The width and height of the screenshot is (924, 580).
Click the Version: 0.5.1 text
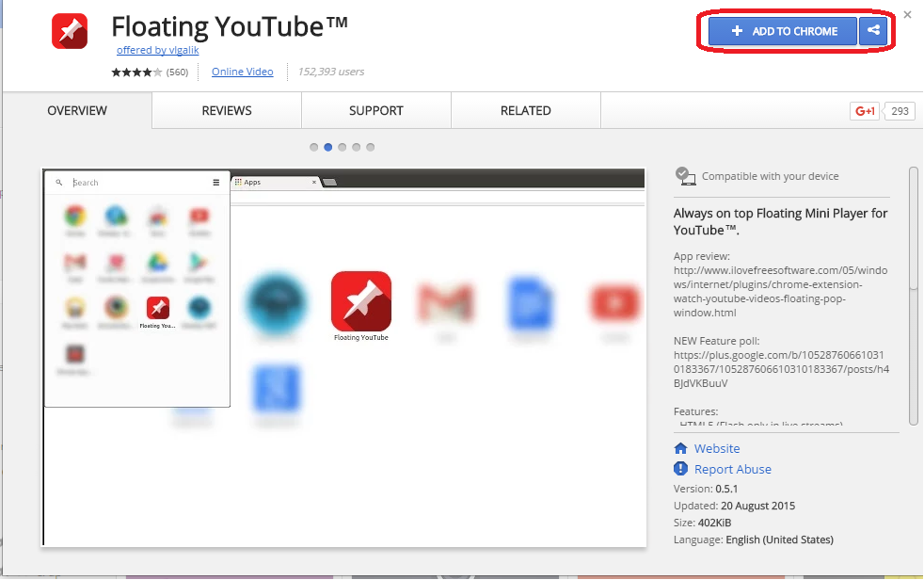click(x=706, y=489)
